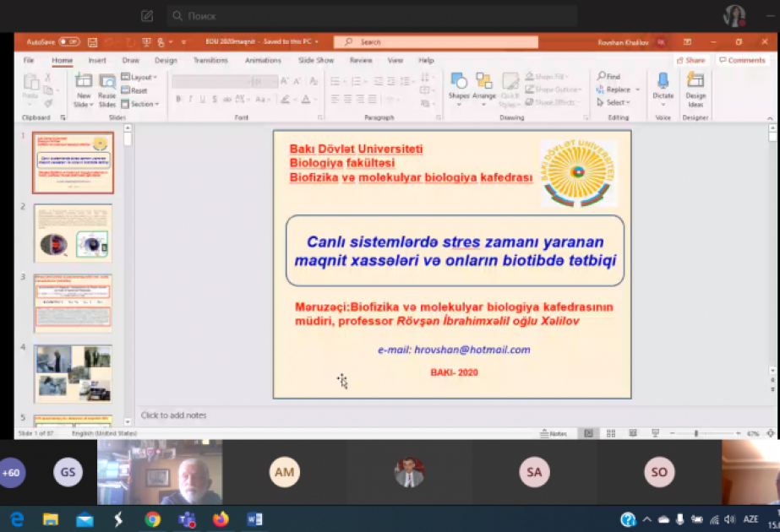
Task: Toggle Bold formatting
Action: tap(178, 99)
